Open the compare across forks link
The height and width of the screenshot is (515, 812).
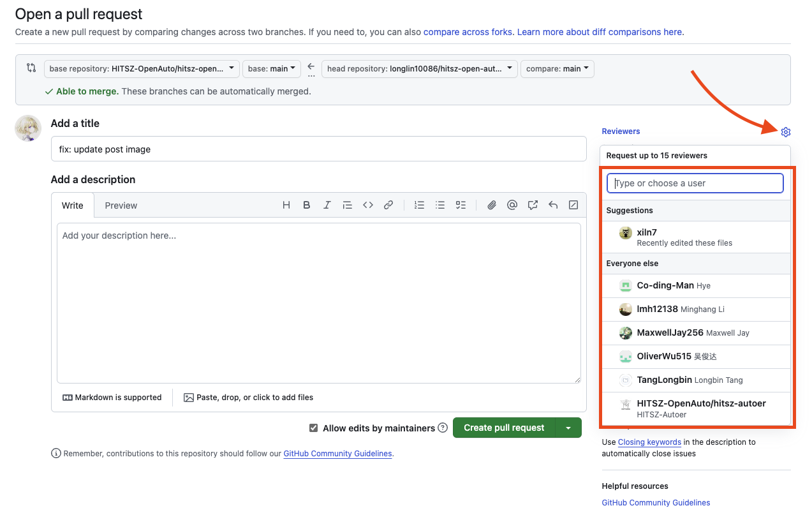click(x=468, y=32)
